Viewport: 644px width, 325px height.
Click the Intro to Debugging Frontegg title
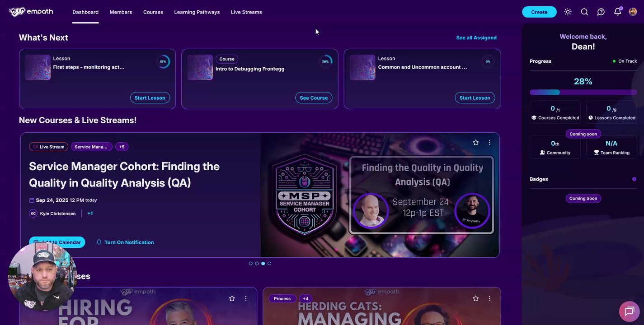pos(250,69)
